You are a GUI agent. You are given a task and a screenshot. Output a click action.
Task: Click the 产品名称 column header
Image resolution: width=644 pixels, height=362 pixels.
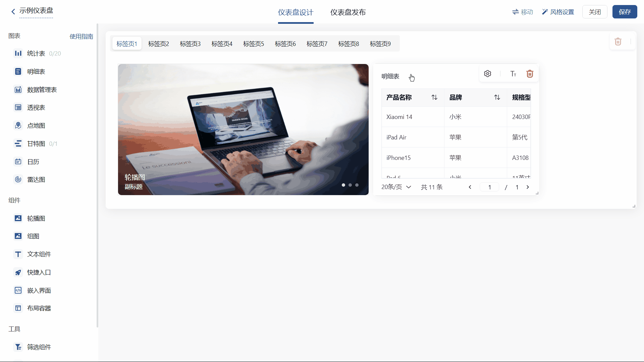tap(413, 98)
